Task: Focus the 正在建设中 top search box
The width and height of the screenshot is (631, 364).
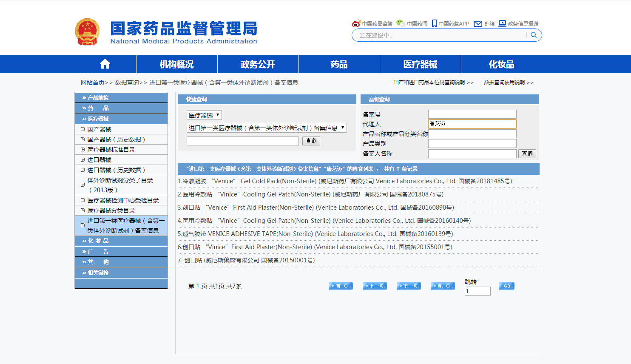Action: [440, 35]
